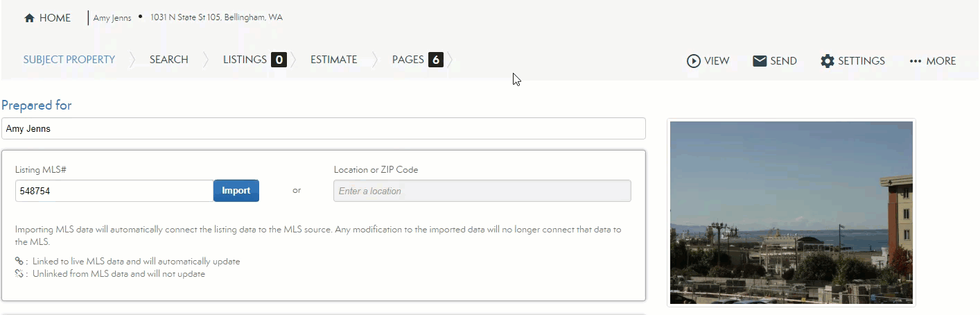
Task: Click the linked MLS chain icon
Action: (x=19, y=262)
